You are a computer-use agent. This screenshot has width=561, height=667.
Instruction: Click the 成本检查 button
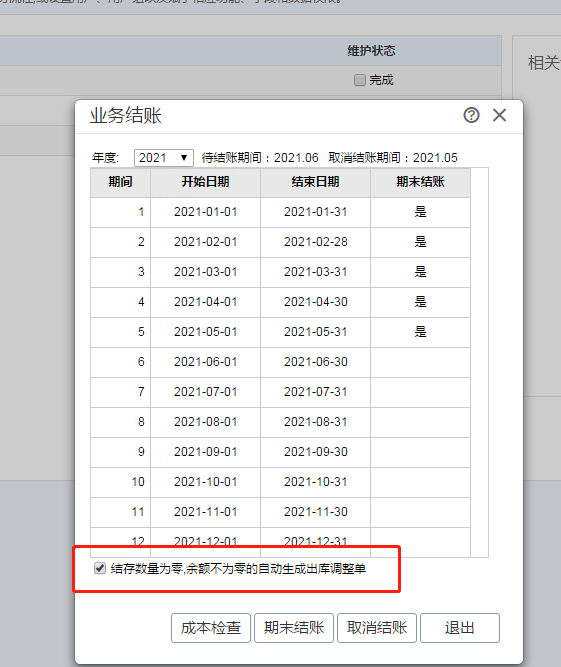pos(211,627)
